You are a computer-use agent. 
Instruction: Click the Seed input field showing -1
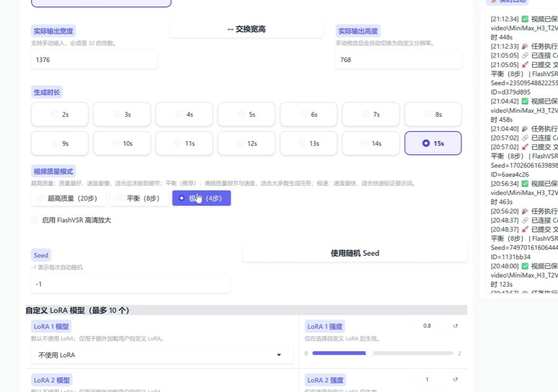130,284
